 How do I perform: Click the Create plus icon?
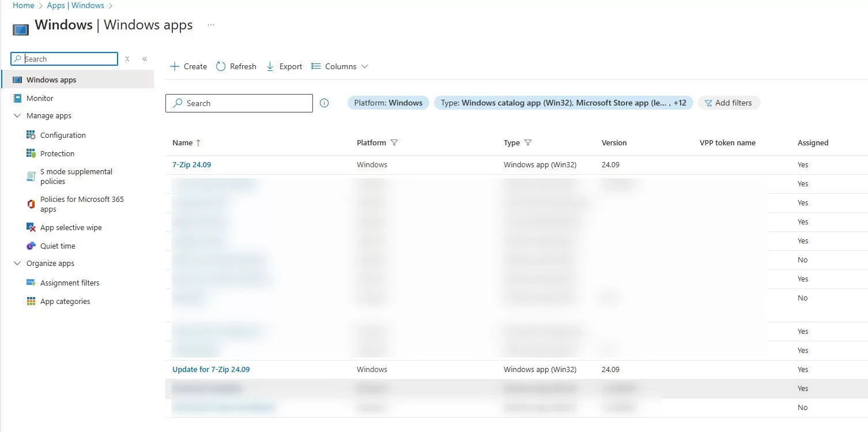click(x=175, y=66)
